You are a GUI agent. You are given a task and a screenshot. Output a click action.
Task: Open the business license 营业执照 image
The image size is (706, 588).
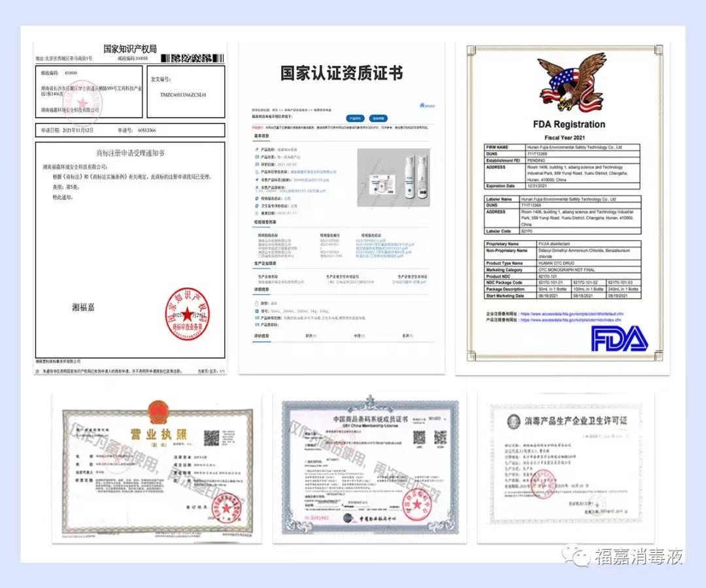pos(157,469)
